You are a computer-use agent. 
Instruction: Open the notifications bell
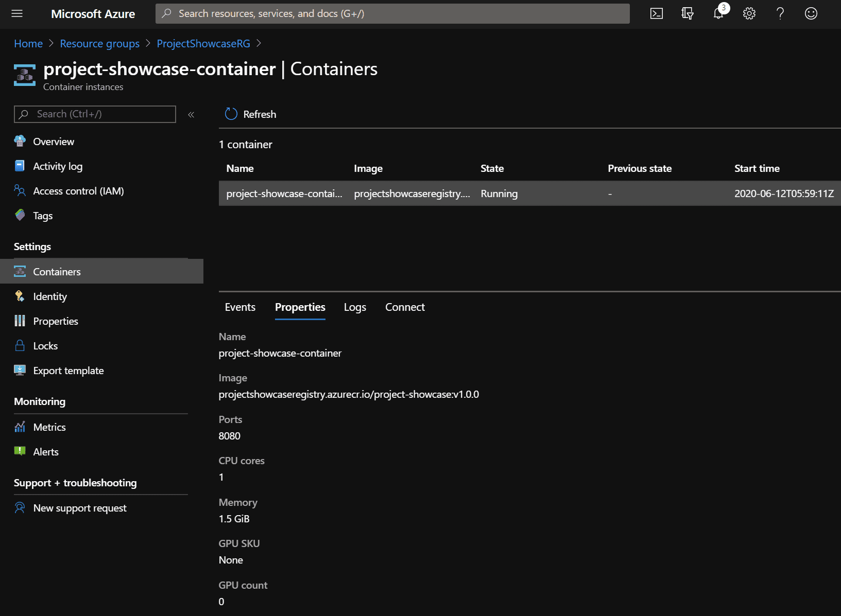(x=718, y=14)
